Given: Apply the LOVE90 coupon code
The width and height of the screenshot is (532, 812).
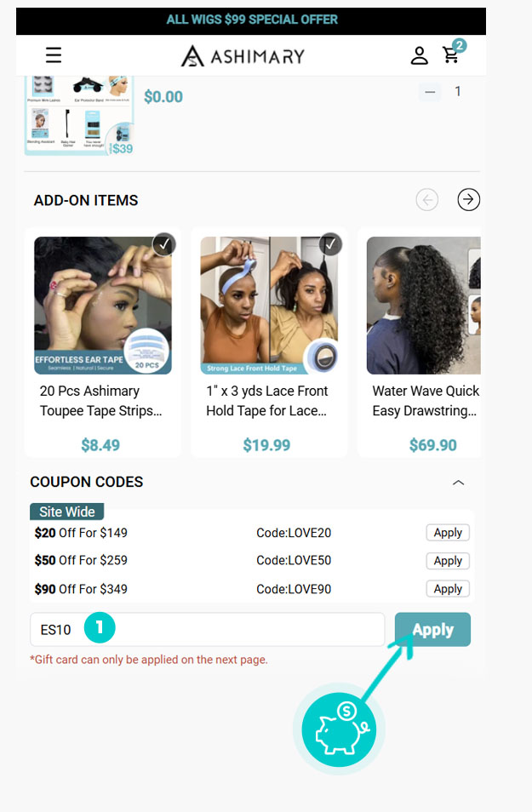Looking at the screenshot, I should click(448, 589).
